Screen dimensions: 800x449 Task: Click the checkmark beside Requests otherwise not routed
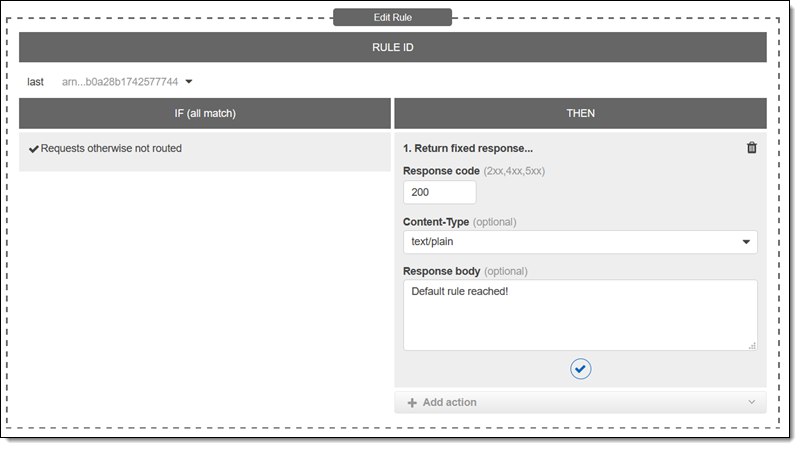point(34,149)
